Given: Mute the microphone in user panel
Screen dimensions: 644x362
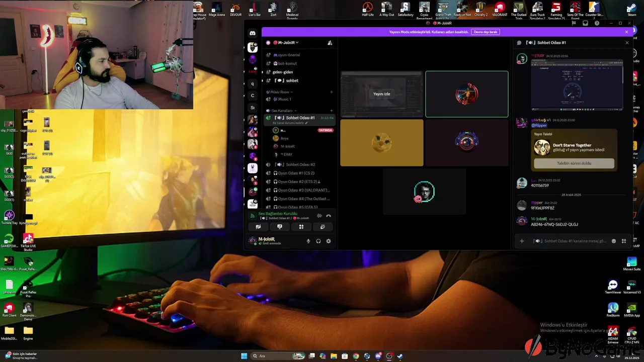Looking at the screenshot, I should pyautogui.click(x=308, y=241).
